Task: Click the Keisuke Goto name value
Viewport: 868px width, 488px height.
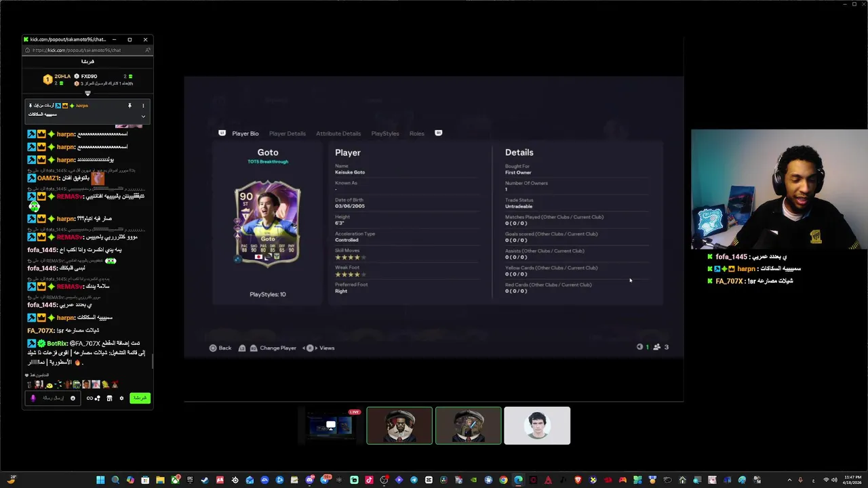Action: (350, 172)
